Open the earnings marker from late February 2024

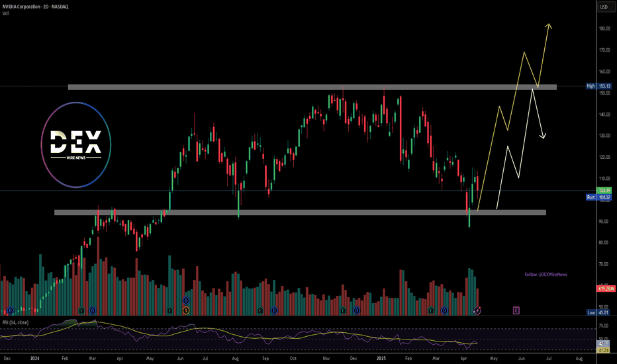pos(81,310)
